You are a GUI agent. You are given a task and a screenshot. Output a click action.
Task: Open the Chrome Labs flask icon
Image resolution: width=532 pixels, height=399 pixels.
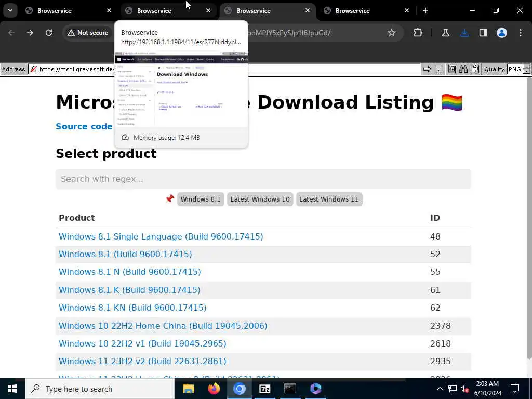(445, 33)
